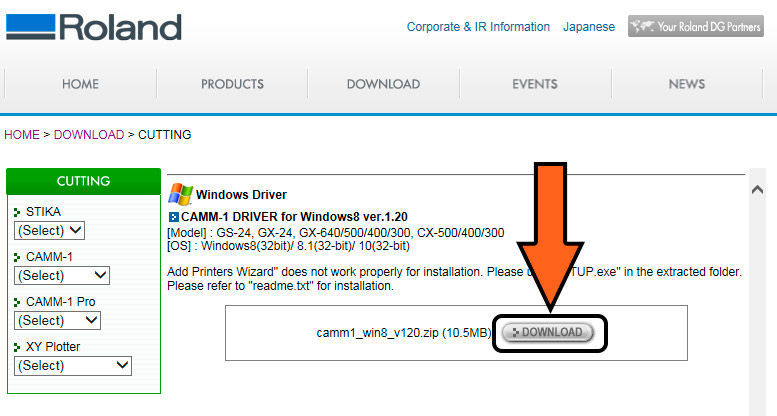Expand the CAMM-1 model dropdown
Viewport: 777px width, 416px height.
point(62,275)
